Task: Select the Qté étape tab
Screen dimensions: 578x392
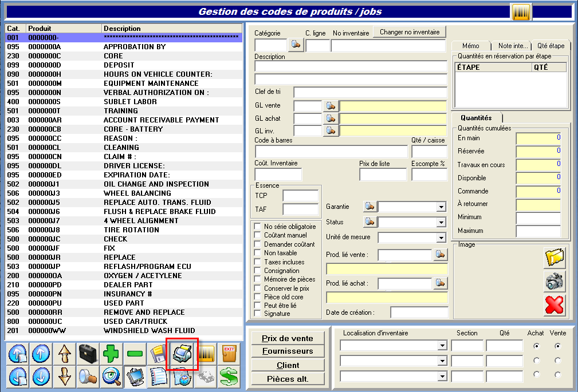Action: [x=551, y=46]
